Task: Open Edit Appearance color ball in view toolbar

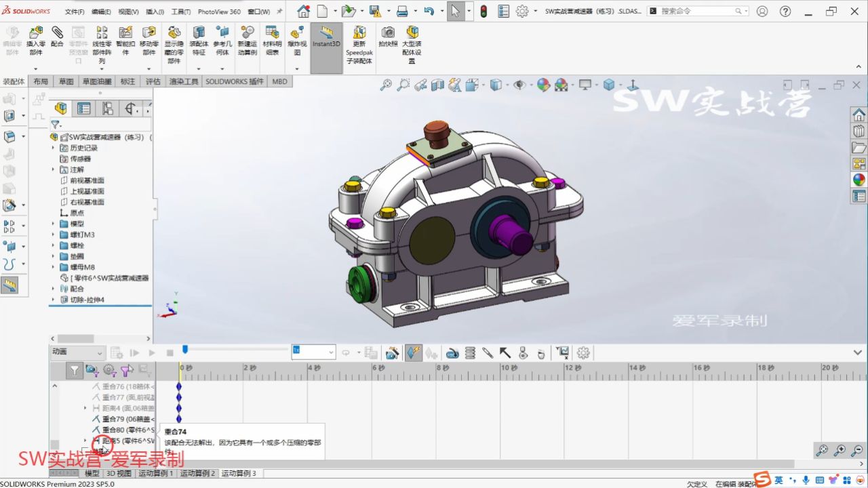Action: pyautogui.click(x=543, y=85)
